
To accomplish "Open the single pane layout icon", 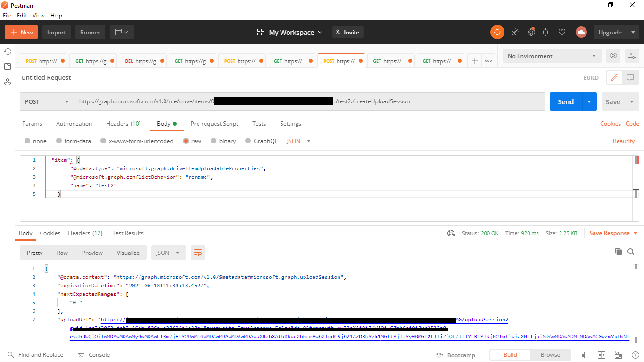I will tap(585, 355).
